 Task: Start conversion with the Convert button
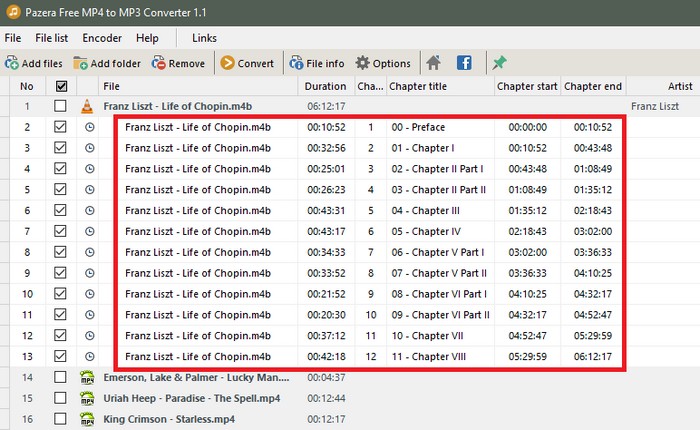pos(247,63)
